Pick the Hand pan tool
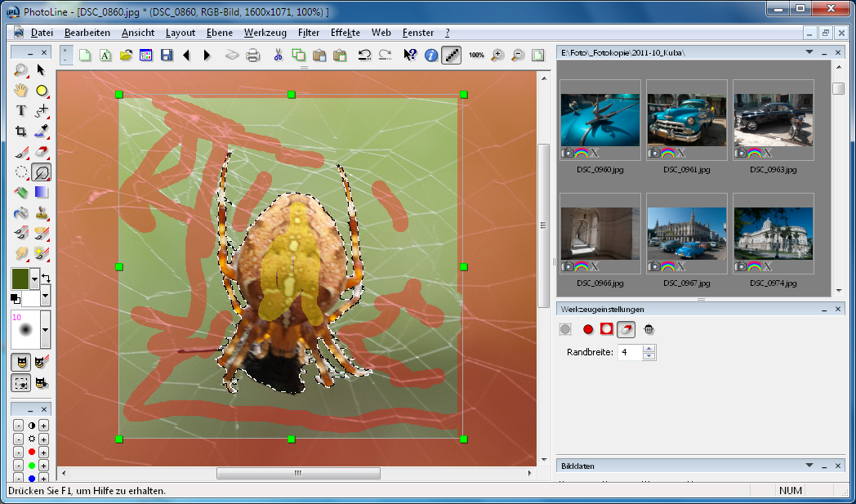856x504 pixels. point(21,90)
